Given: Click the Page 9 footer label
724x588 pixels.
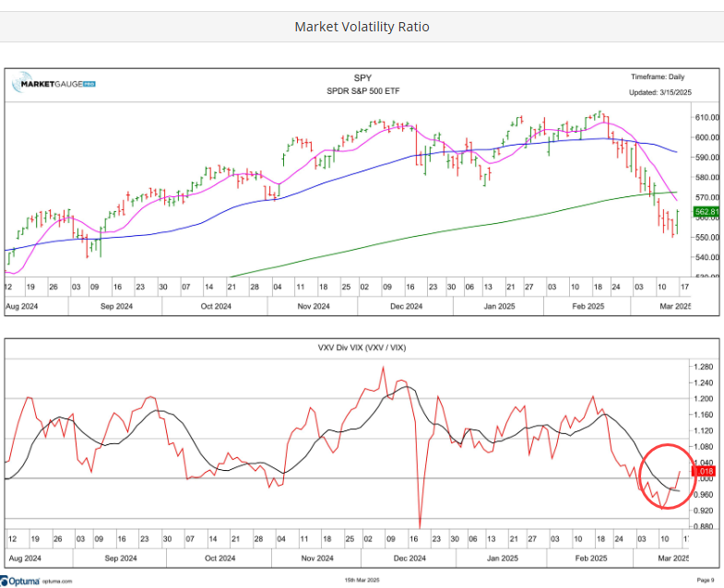Looking at the screenshot, I should [x=705, y=580].
